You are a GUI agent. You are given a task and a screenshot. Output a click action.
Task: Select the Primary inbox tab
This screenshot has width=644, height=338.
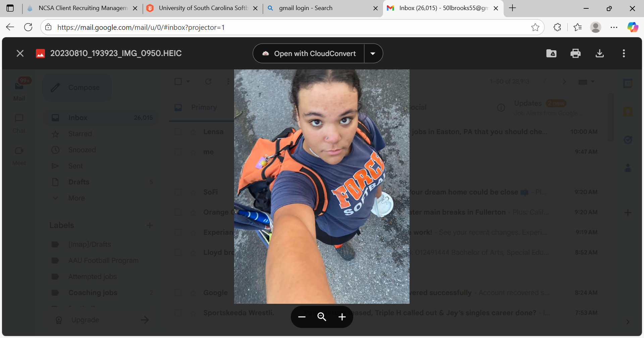(201, 107)
